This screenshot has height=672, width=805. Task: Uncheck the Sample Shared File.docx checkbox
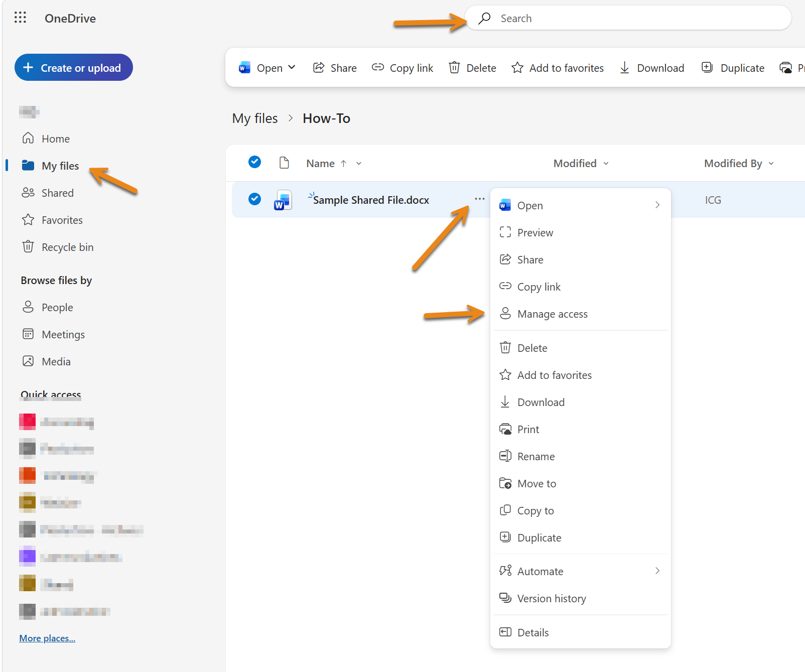pyautogui.click(x=255, y=199)
